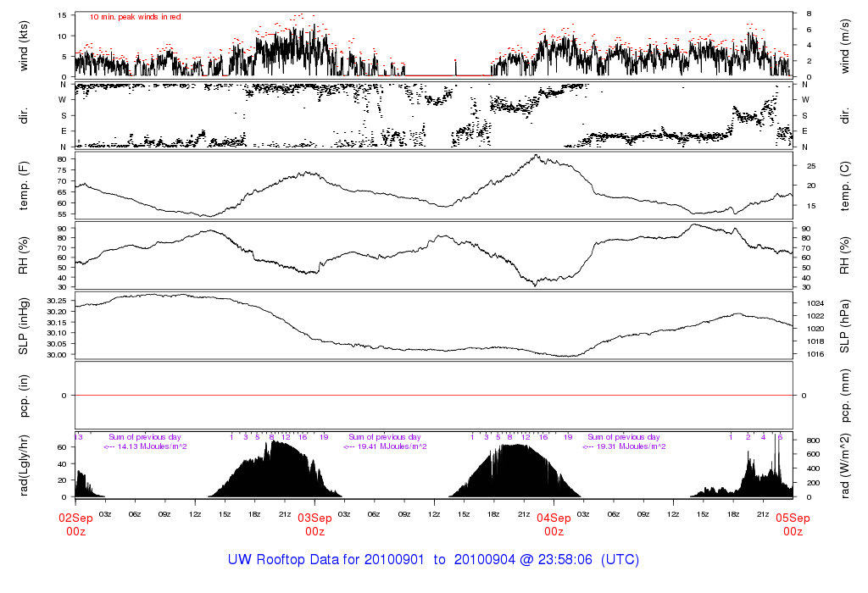Click the red '10 min. peak winds' legend text
The height and width of the screenshot is (593, 868).
[136, 16]
